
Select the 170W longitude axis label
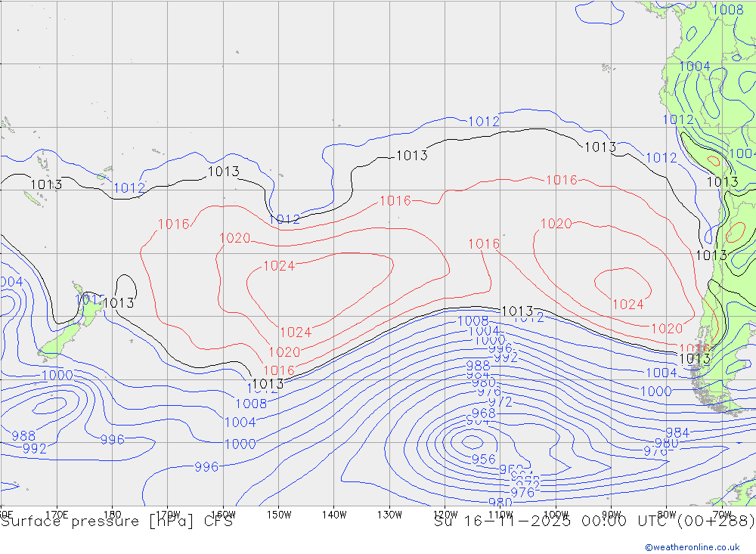tap(168, 515)
